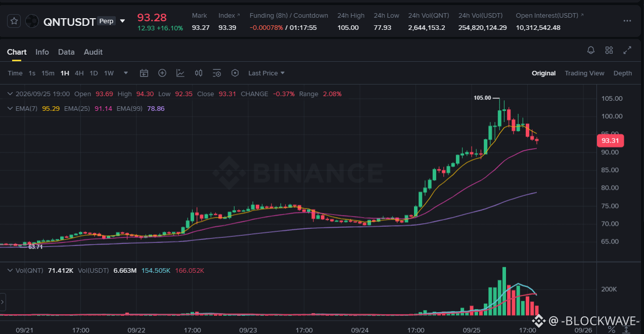Open the calendar go-to-date icon
This screenshot has width=644, height=334.
point(144,73)
